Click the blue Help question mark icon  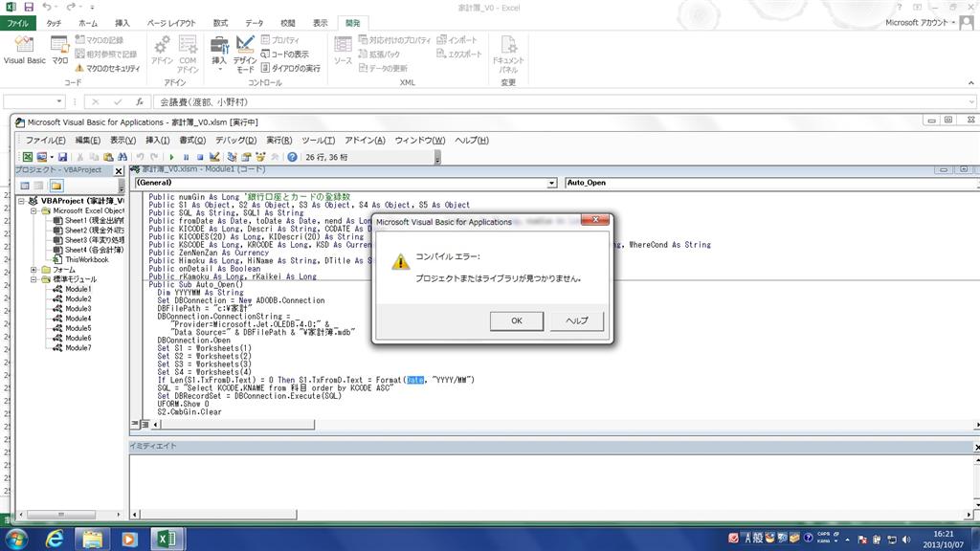[292, 158]
